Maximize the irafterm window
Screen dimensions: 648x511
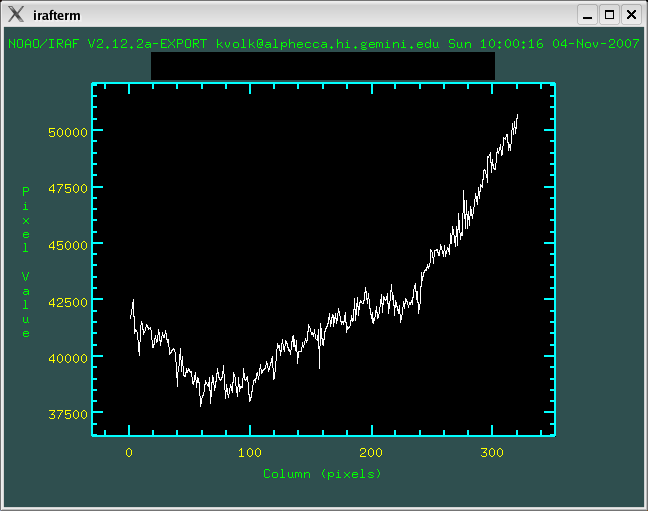tap(609, 15)
